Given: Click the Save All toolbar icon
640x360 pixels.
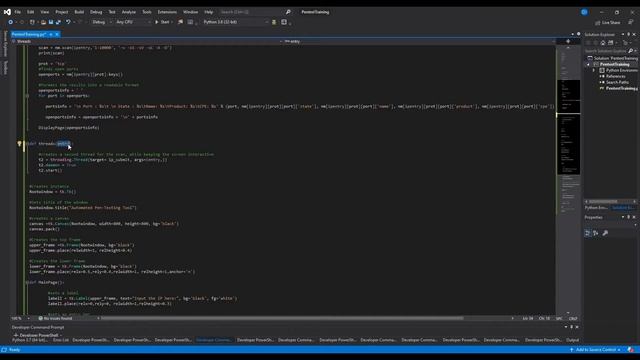Looking at the screenshot, I should [x=58, y=22].
